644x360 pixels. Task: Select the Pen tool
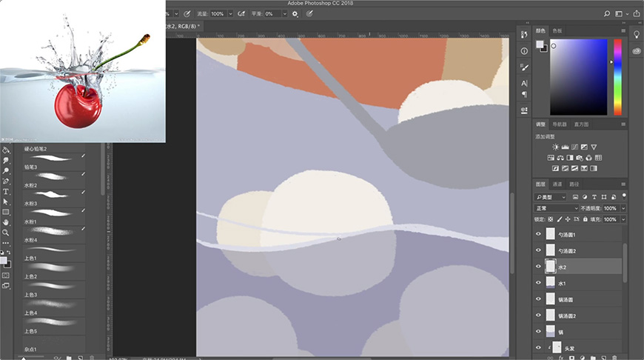tap(6, 181)
